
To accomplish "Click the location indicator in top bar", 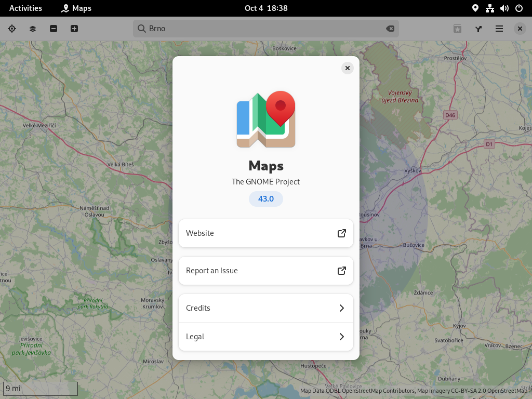I will coord(475,8).
